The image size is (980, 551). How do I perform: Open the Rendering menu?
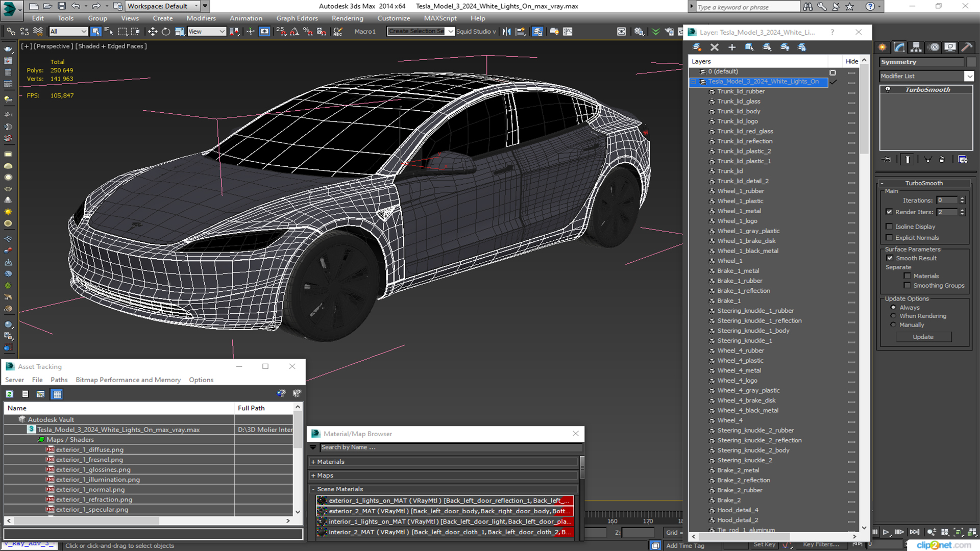point(348,18)
